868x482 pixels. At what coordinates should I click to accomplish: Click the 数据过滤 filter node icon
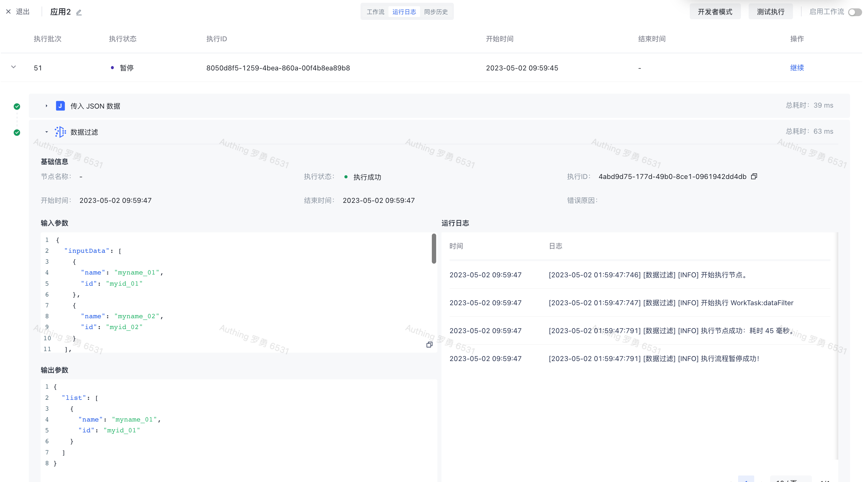60,132
